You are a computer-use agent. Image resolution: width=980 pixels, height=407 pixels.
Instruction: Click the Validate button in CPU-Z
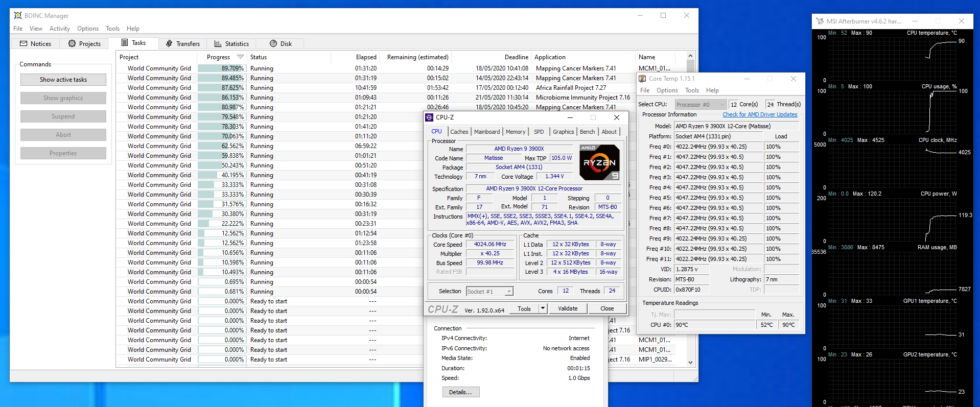click(x=568, y=309)
